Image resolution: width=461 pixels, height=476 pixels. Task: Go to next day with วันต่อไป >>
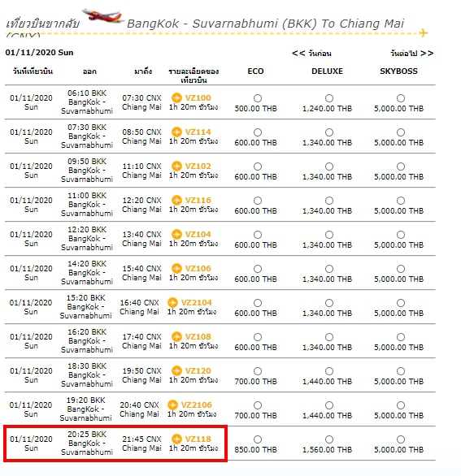click(411, 54)
